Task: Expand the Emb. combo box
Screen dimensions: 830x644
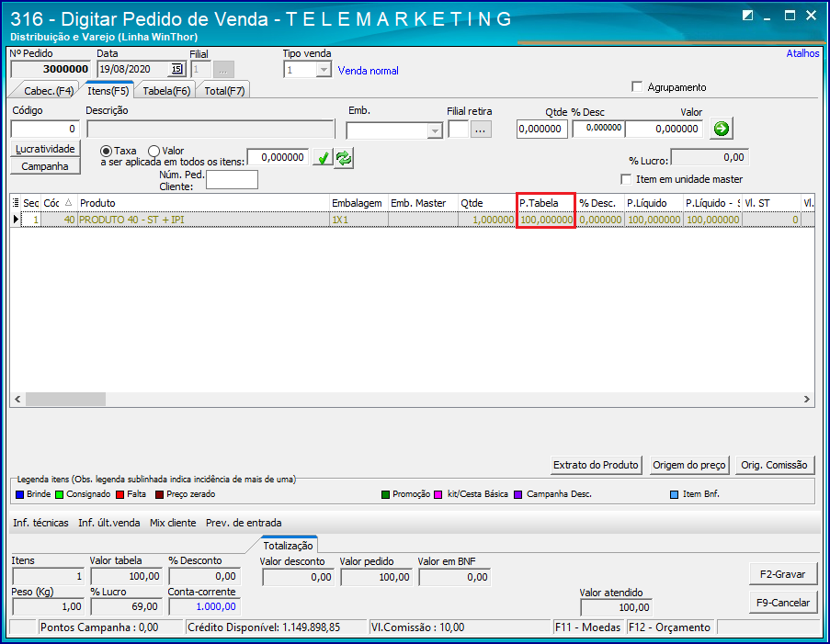Action: [435, 130]
